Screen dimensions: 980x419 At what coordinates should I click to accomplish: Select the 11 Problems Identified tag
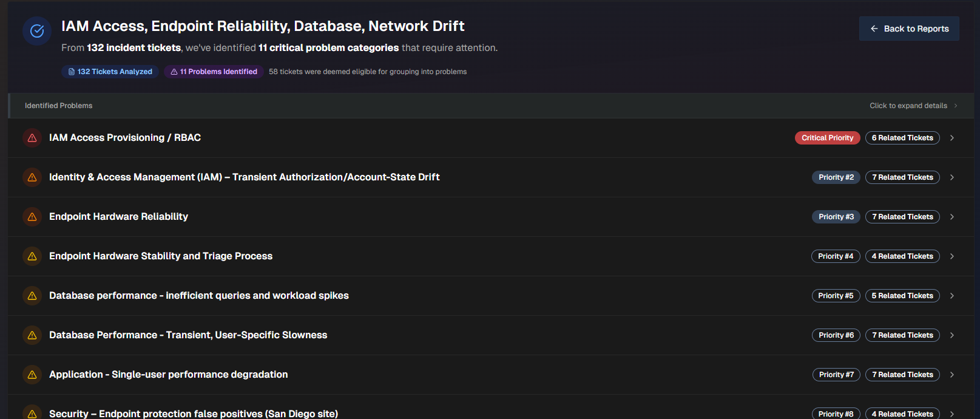(214, 72)
